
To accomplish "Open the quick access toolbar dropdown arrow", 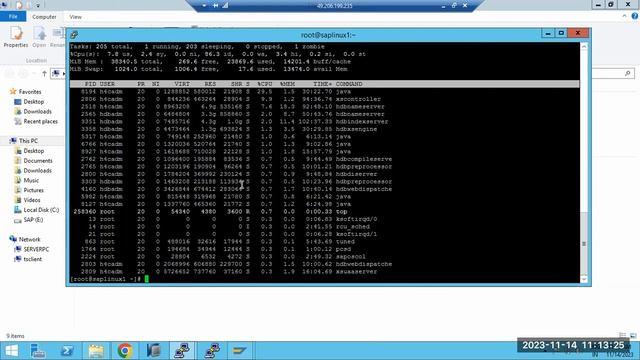I will [x=38, y=5].
